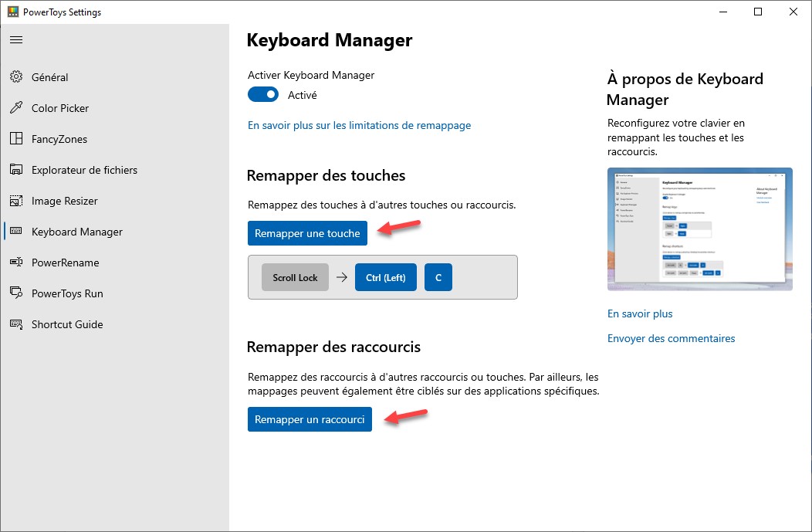Open the Général settings gear icon
This screenshot has width=812, height=532.
(x=16, y=77)
